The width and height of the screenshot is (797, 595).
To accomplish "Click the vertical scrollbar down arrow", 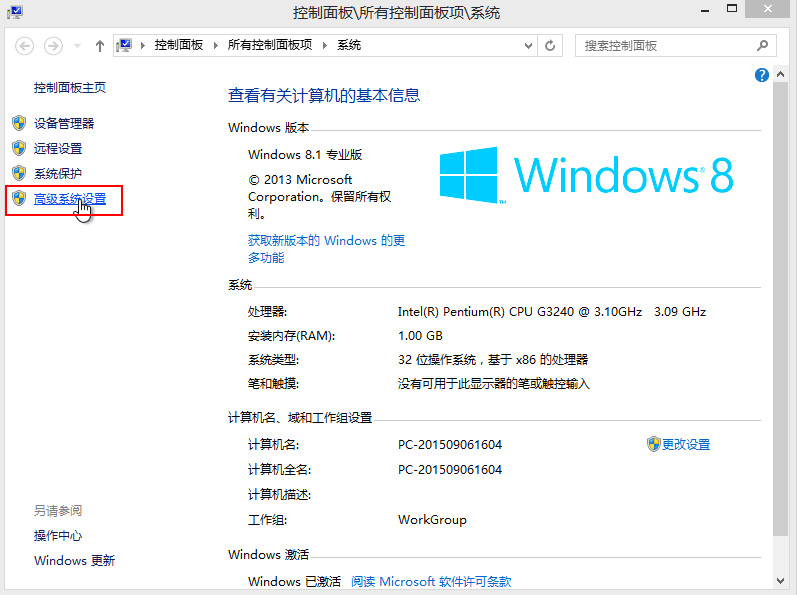I will point(787,587).
